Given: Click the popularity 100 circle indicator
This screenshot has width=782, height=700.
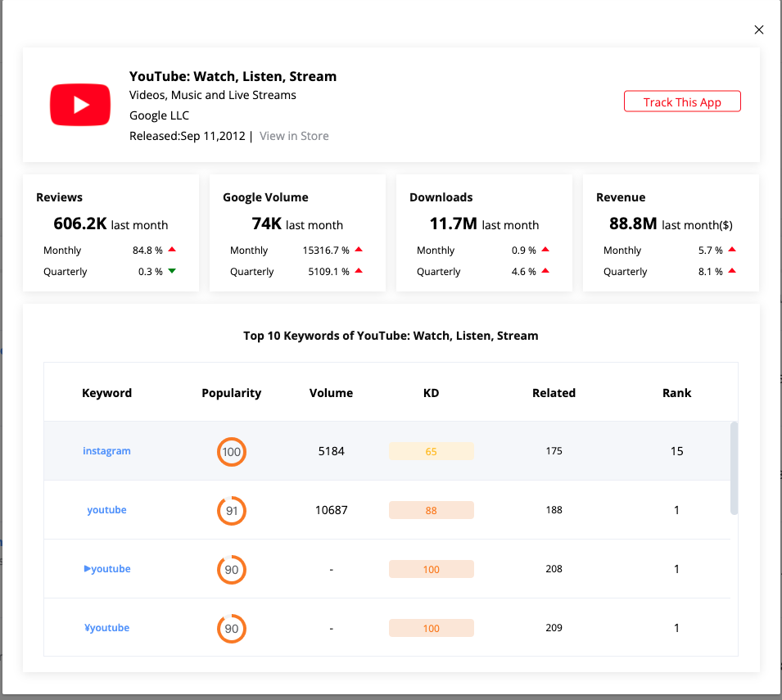Looking at the screenshot, I should point(232,452).
